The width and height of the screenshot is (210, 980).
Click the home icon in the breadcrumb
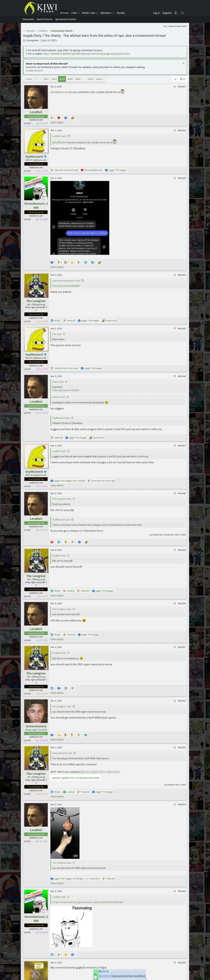point(24,31)
